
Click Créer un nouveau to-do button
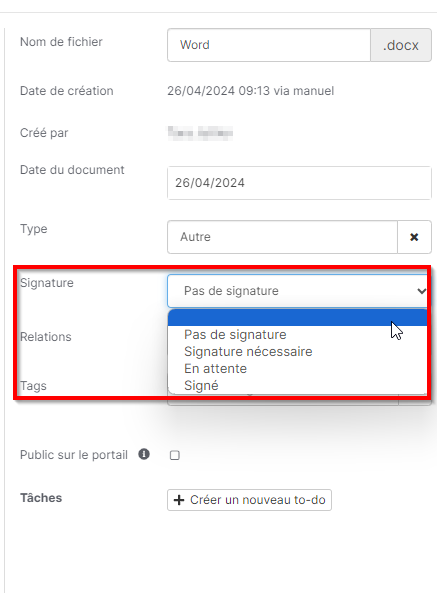coord(249,500)
